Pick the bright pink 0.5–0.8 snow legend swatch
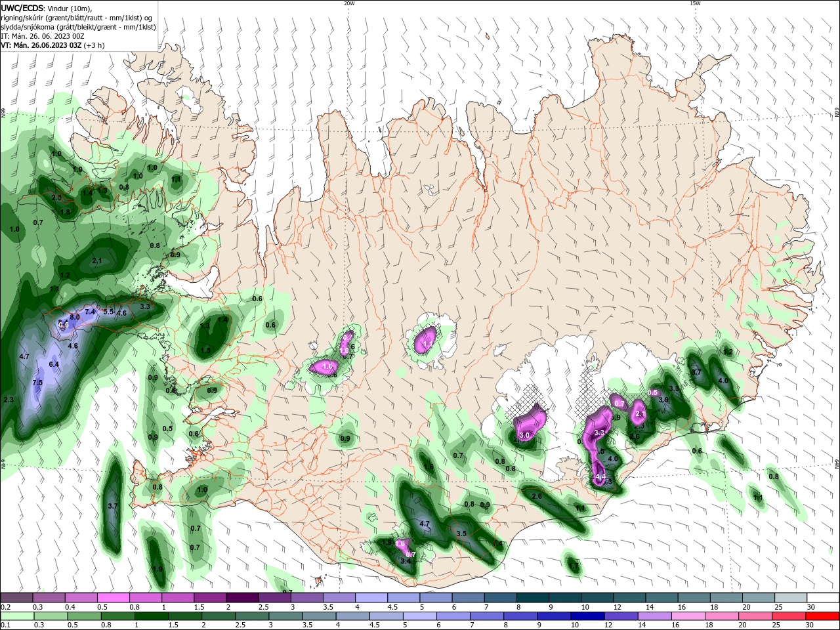Viewport: 840px width, 630px height. point(113,598)
